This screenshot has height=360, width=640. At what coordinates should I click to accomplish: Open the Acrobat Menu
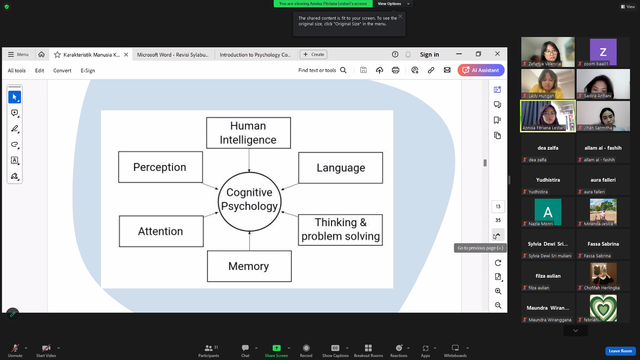[x=18, y=54]
